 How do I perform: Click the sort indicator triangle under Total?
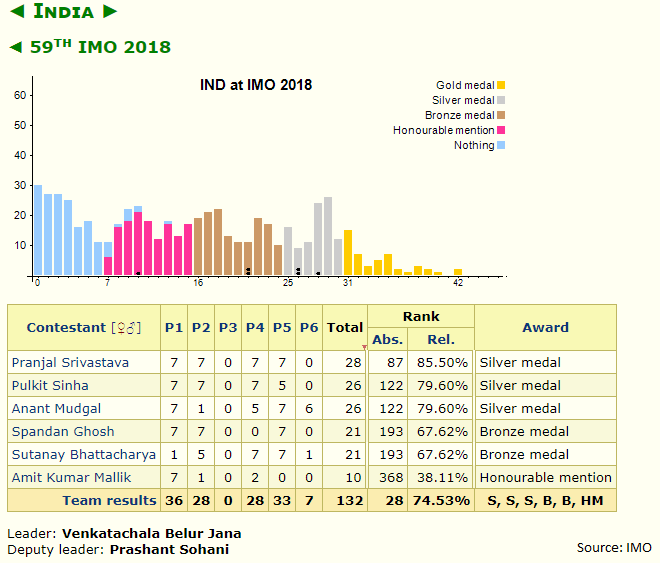365,347
